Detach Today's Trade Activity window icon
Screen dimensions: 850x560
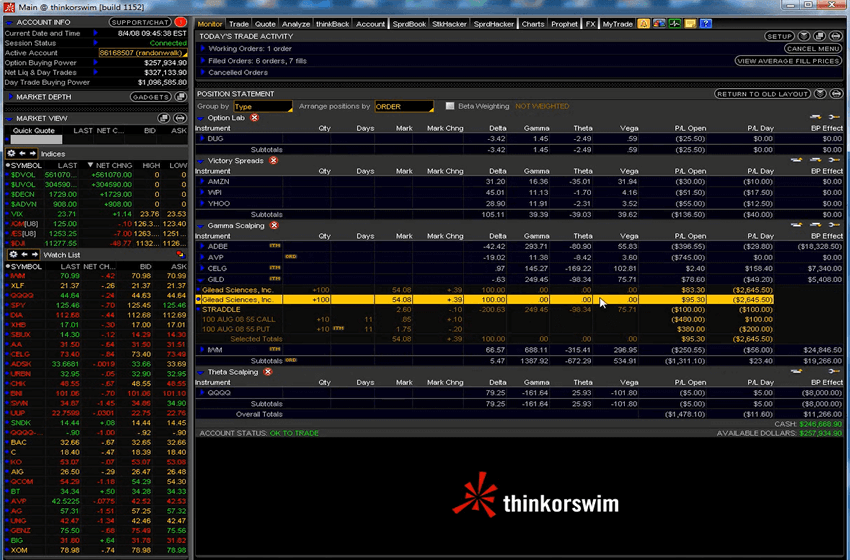point(820,36)
